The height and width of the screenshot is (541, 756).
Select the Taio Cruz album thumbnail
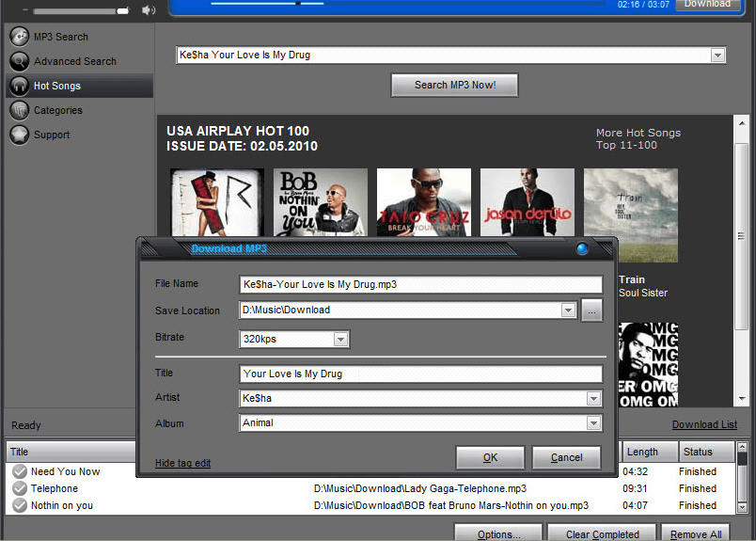[424, 202]
